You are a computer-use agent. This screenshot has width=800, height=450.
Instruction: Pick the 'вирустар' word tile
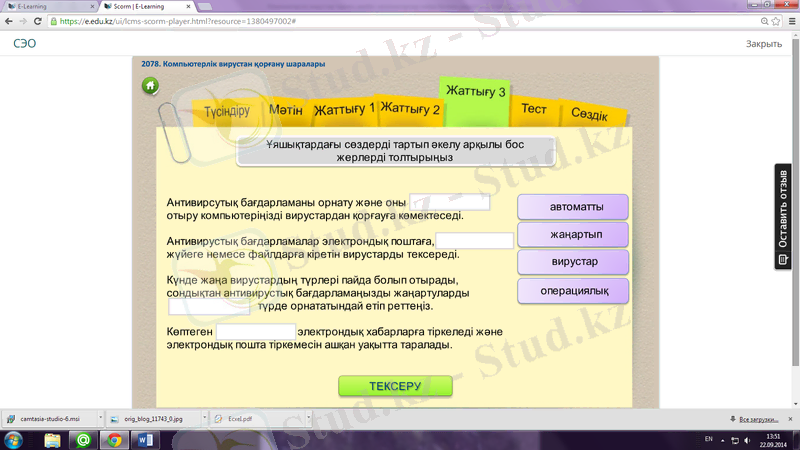click(573, 262)
